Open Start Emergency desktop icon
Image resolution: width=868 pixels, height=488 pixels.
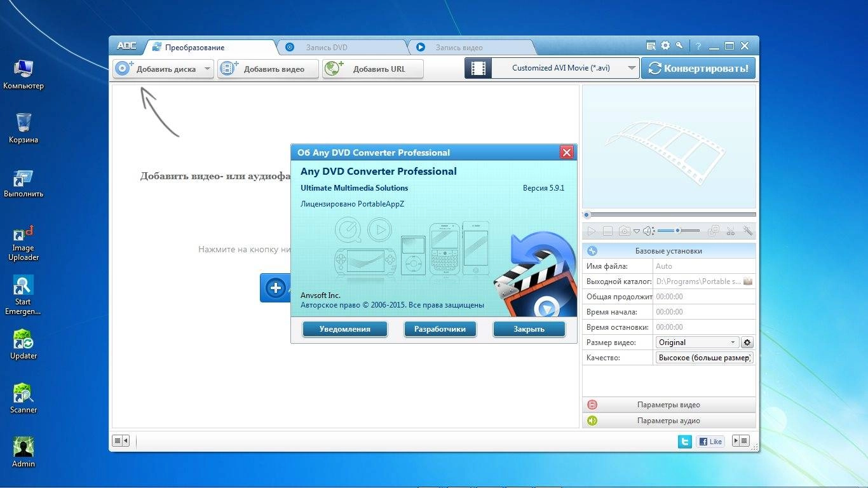click(x=24, y=296)
